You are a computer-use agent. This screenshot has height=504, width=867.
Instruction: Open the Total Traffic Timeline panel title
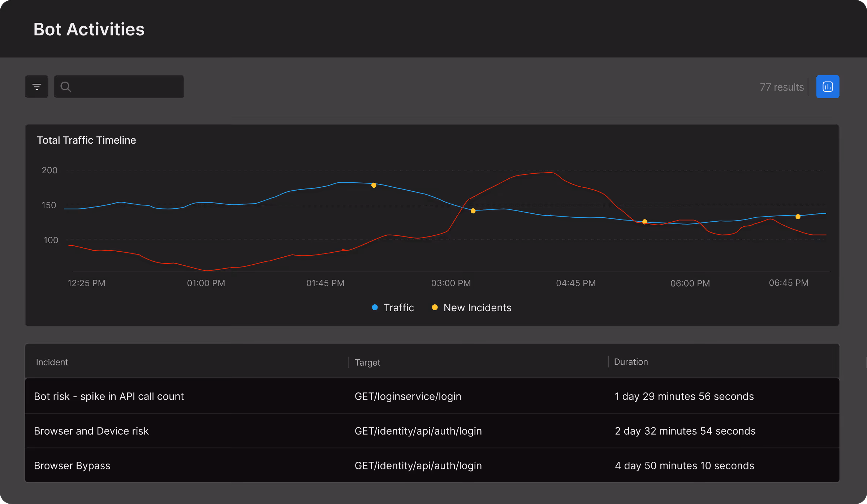click(86, 140)
